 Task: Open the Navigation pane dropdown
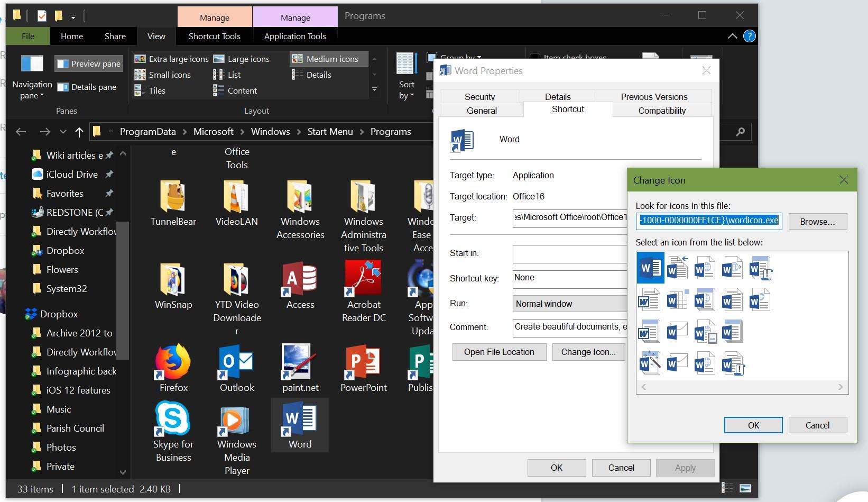tap(32, 90)
